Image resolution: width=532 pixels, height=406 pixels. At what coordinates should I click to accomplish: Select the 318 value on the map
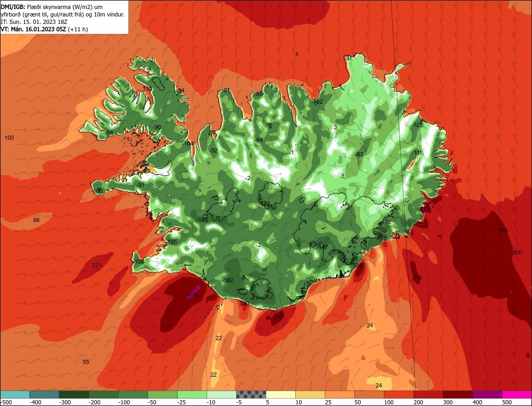(x=417, y=278)
